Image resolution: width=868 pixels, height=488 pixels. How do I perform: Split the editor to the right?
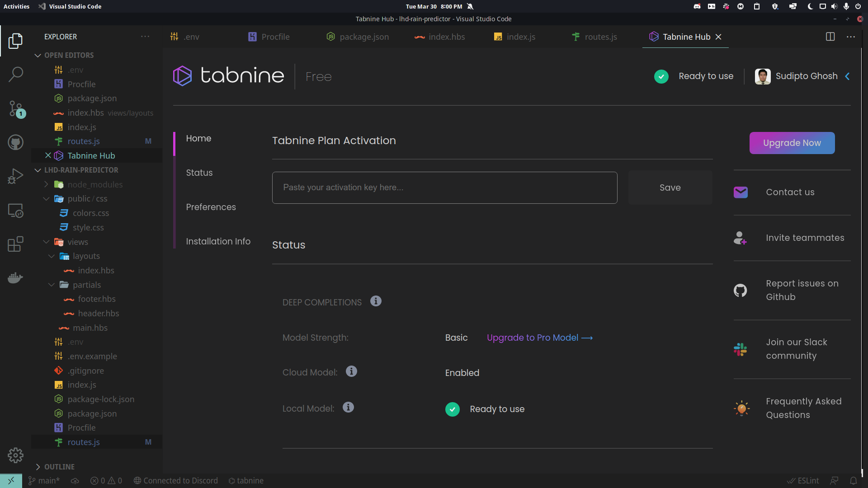[x=830, y=37]
